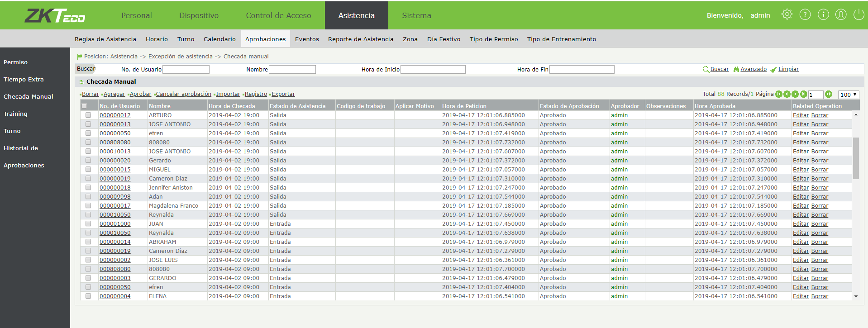Viewport: 868px width, 328px height.
Task: Check the box for JUAN's row
Action: coord(88,223)
